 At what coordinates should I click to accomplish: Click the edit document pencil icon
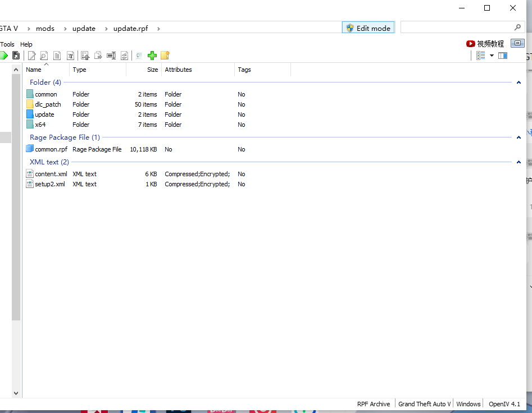pos(31,56)
